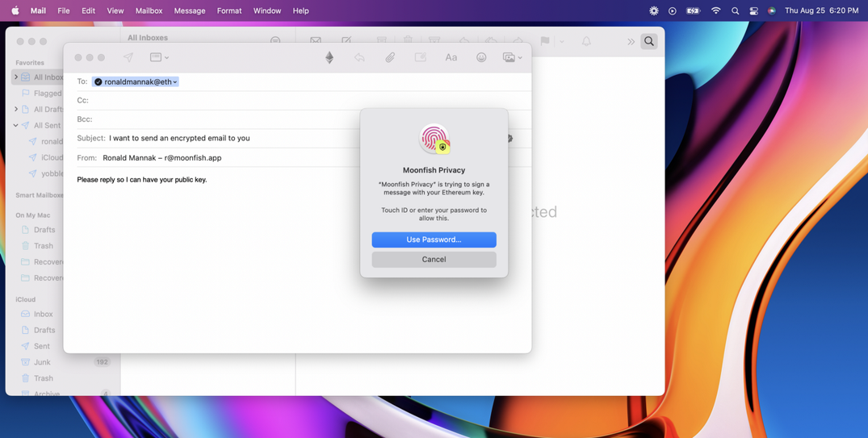Collapse the All Sent disclosure arrow
868x438 pixels.
point(16,125)
